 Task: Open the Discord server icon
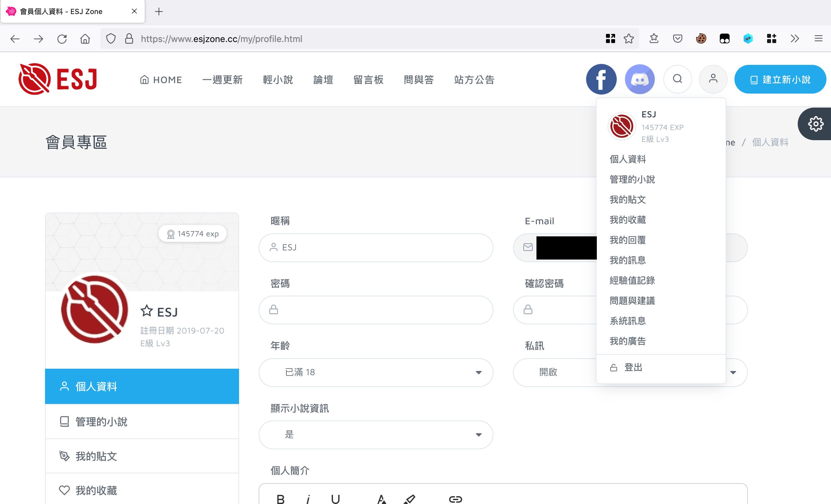coord(640,79)
